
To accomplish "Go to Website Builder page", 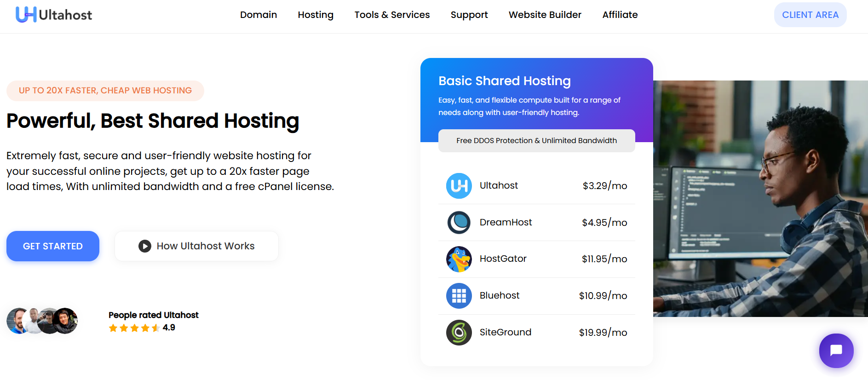I will [545, 15].
